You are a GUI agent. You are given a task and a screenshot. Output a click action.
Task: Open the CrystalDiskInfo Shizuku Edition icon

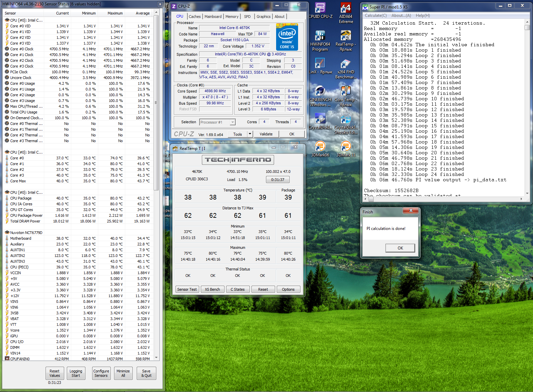click(346, 124)
